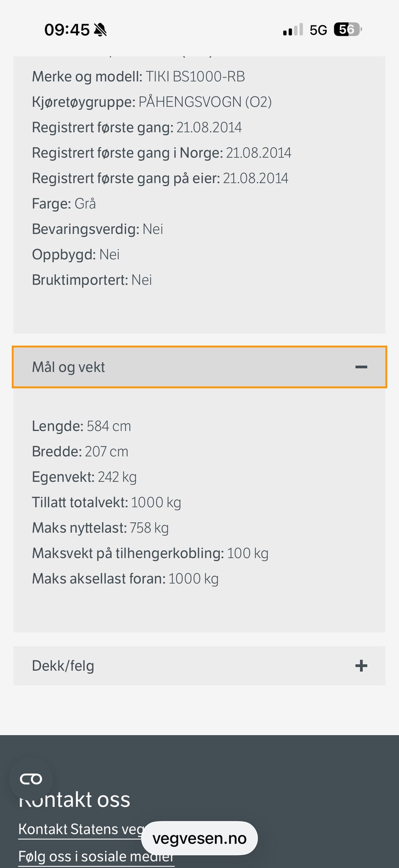Tap the vegvesen.no address pill
The image size is (399, 868).
point(199,838)
